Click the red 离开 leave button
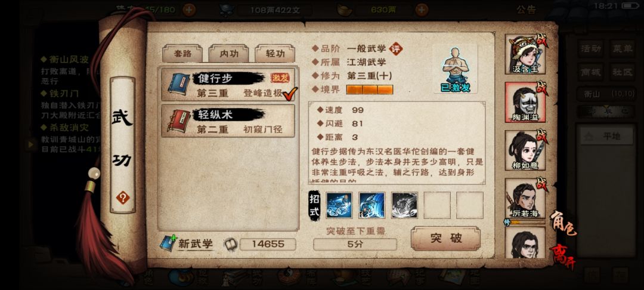The image size is (644, 290). pyautogui.click(x=562, y=258)
